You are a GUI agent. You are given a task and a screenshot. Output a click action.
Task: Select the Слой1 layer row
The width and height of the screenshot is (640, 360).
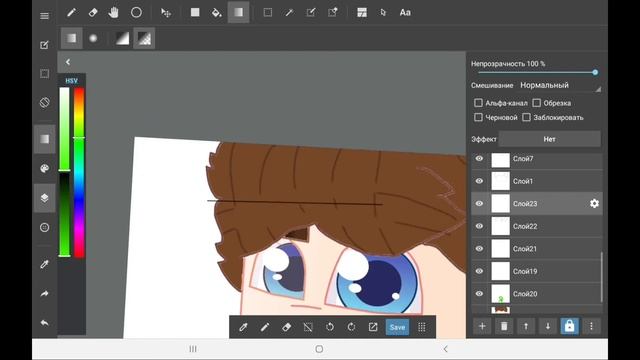[x=537, y=181]
